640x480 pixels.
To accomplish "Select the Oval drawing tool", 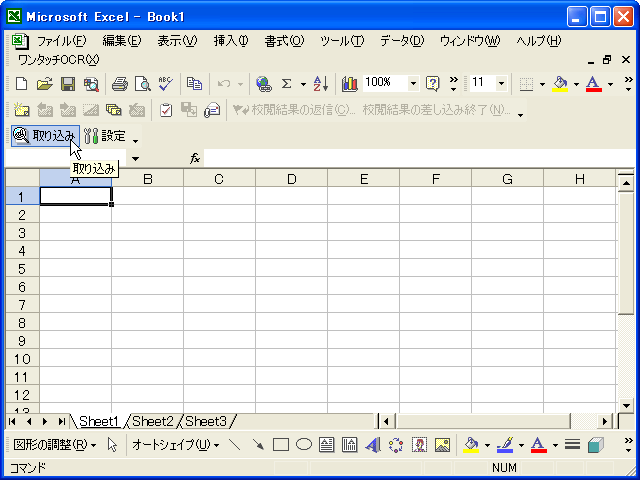I will tap(304, 445).
